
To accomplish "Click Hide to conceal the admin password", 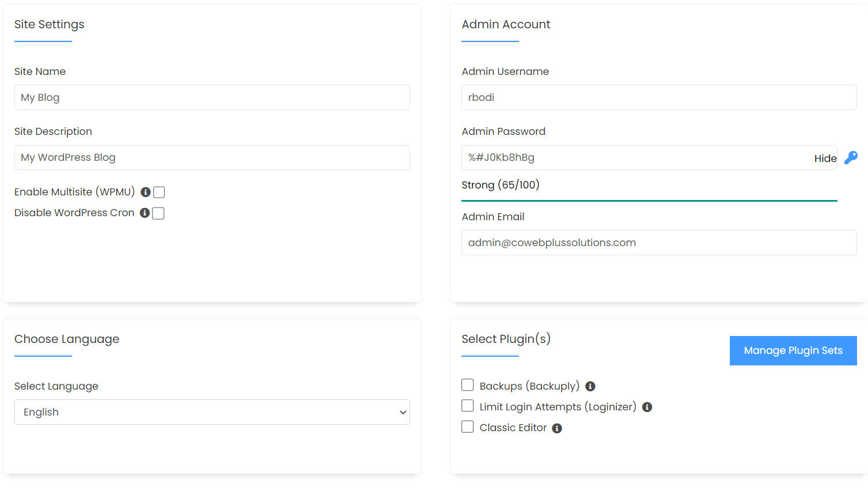I will click(x=825, y=158).
